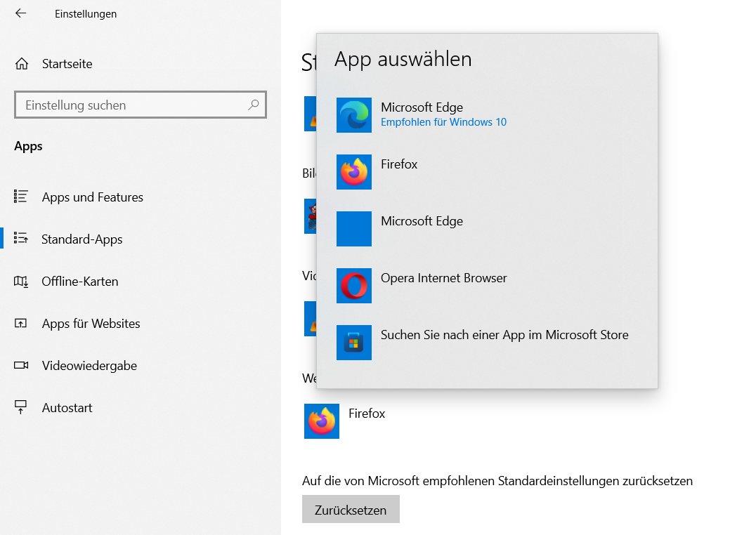The image size is (756, 535).
Task: Click the 'Opera Internet Browser' label
Action: [x=443, y=278]
